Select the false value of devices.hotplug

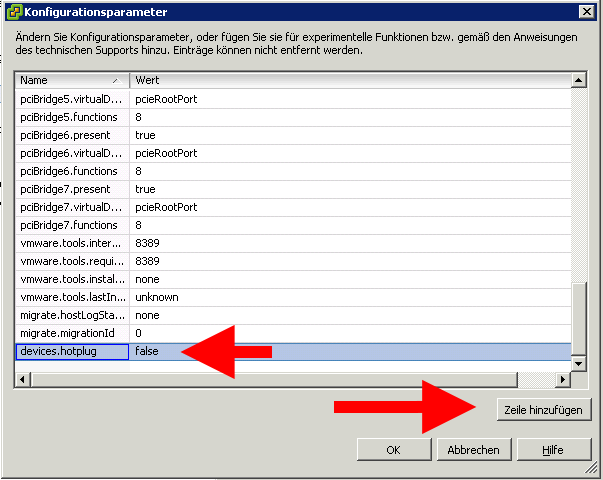point(147,351)
